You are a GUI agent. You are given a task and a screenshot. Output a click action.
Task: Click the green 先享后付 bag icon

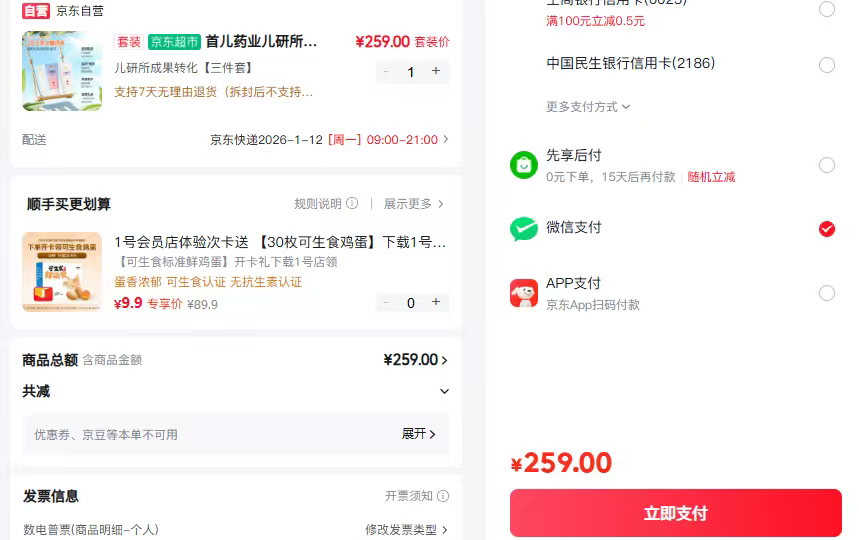click(524, 165)
